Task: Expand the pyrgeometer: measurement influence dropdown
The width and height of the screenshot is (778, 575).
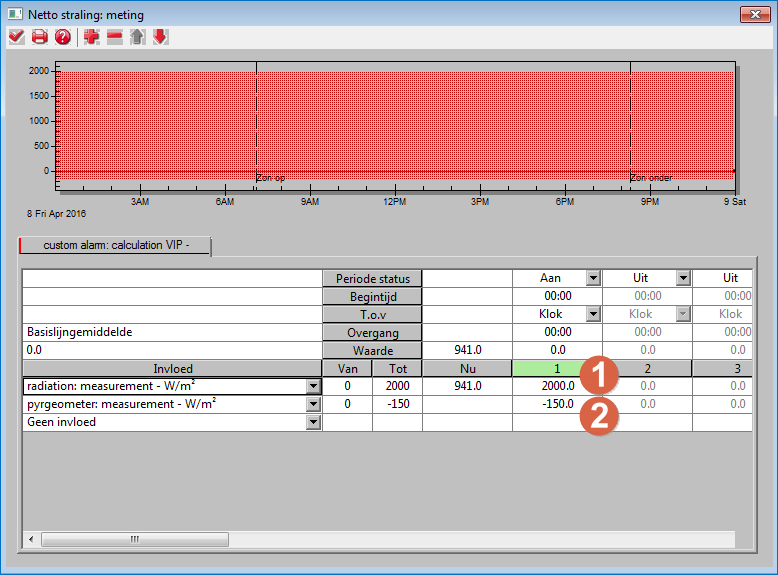Action: 313,404
